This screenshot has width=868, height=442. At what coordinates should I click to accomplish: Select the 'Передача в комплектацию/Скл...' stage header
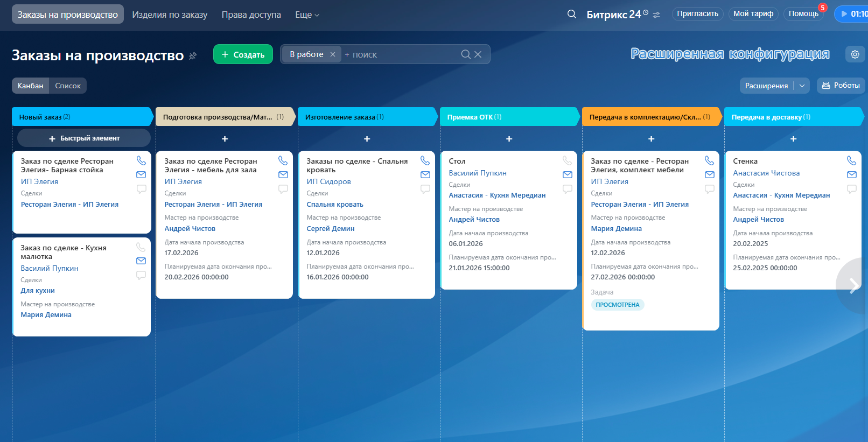652,117
